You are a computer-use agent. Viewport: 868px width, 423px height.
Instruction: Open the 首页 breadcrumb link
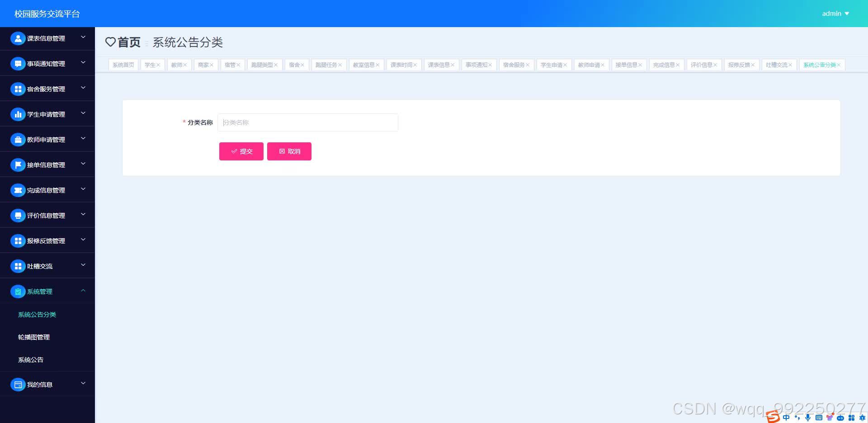tap(129, 42)
